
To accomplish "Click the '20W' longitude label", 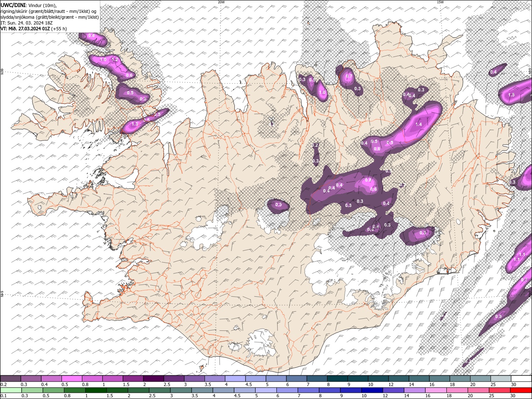I will tap(221, 2).
